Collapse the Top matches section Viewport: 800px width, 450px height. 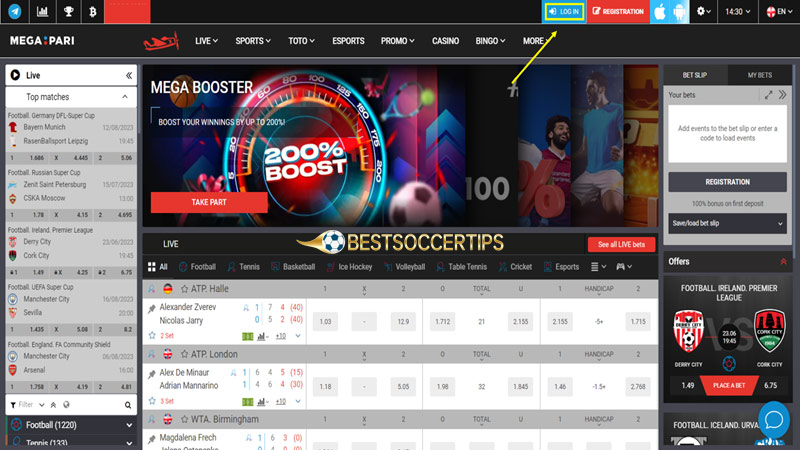pyautogui.click(x=124, y=97)
